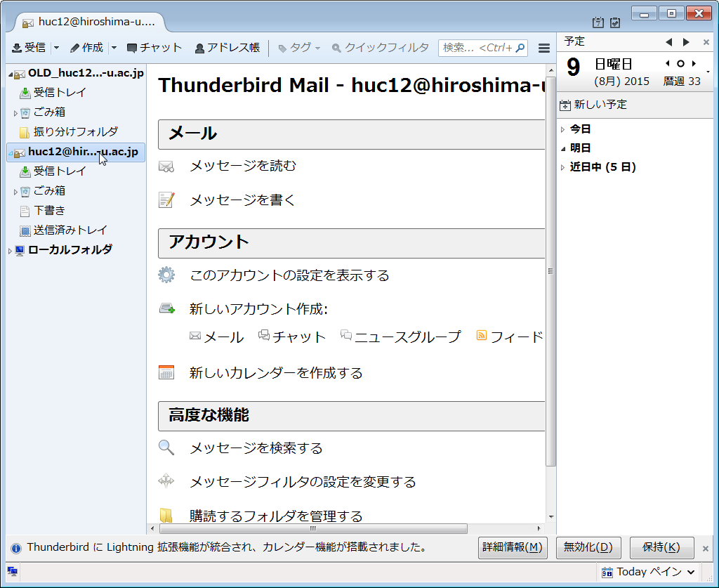Click the account settings gear icon
This screenshot has height=588, width=719.
click(x=166, y=275)
